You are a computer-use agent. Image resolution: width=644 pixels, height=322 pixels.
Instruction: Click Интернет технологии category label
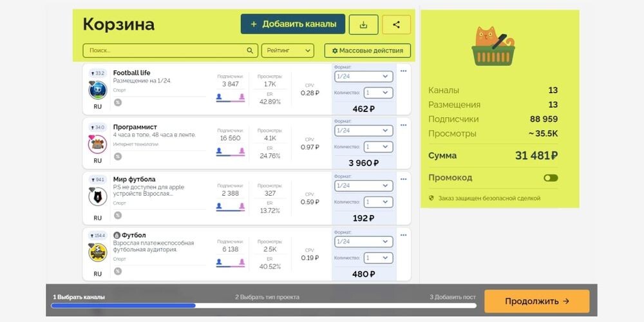[135, 144]
